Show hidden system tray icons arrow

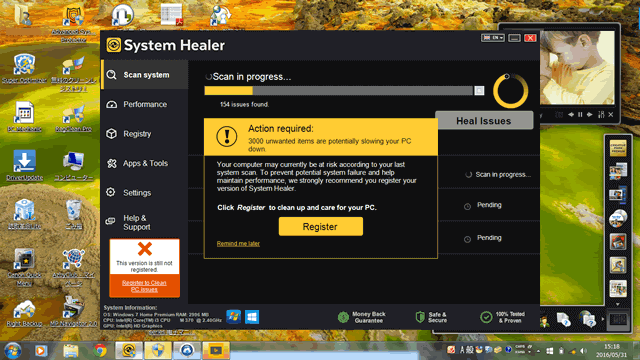click(x=538, y=351)
